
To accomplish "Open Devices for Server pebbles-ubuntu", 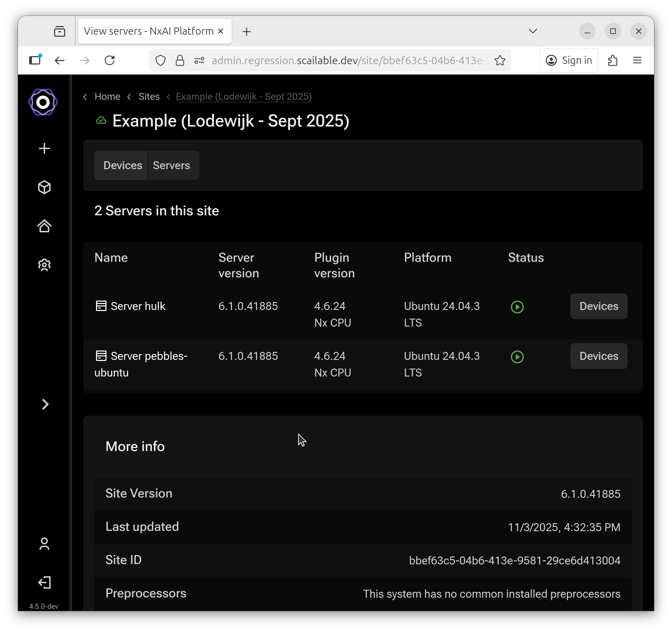I will [598, 356].
